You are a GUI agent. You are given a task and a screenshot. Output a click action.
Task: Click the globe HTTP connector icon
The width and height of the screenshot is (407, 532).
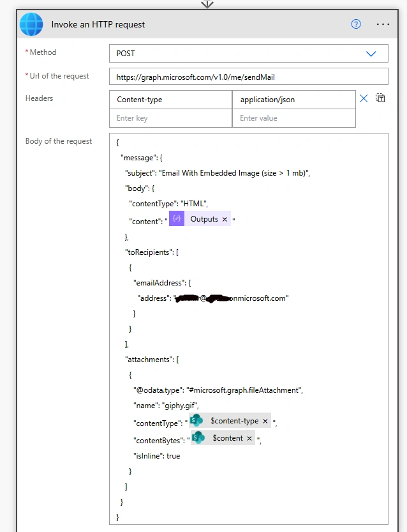pos(31,24)
